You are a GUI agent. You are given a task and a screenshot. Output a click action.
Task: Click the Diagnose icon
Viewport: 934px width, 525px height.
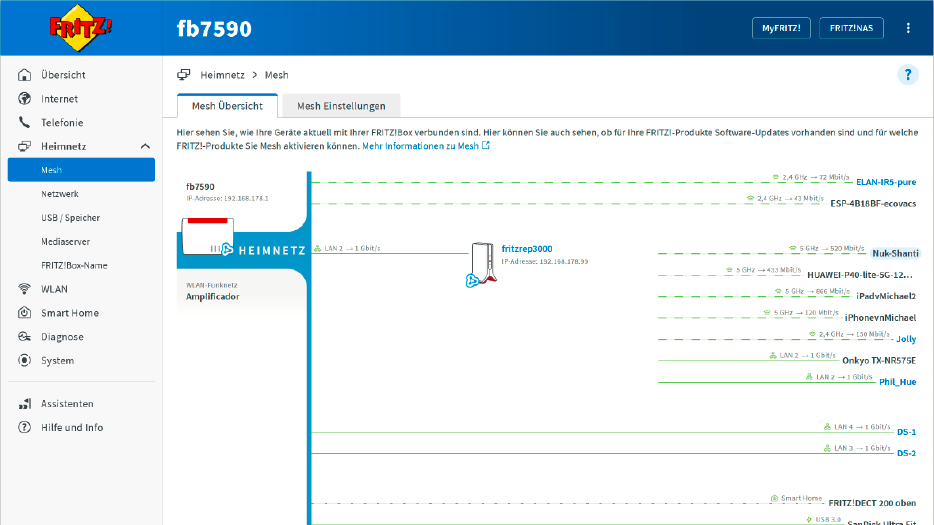24,337
